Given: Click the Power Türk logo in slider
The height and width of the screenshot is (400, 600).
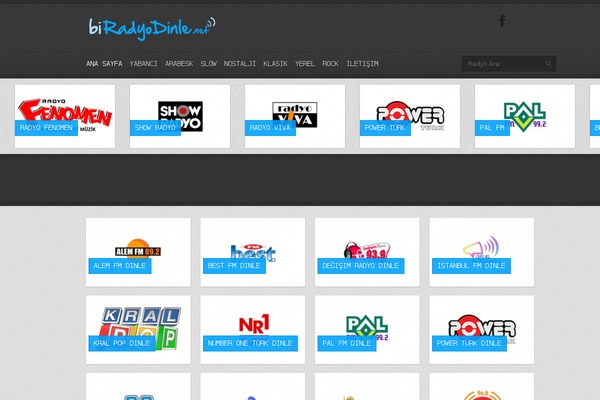Looking at the screenshot, I should (x=410, y=115).
